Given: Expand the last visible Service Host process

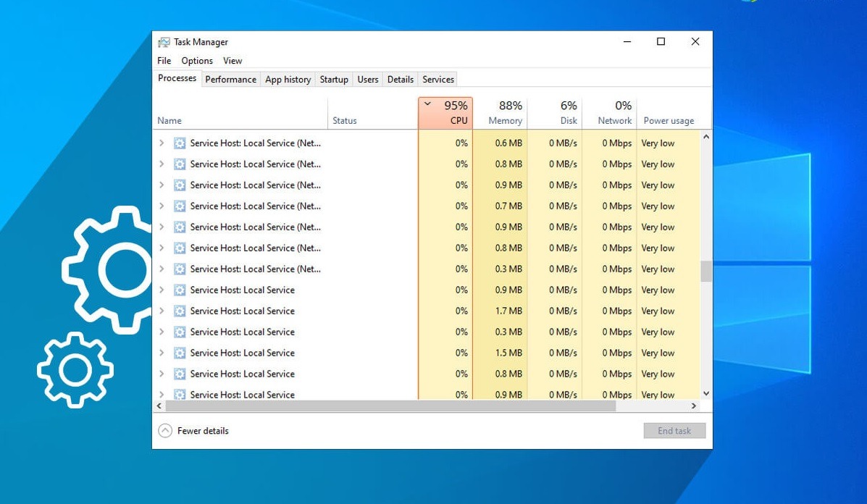Looking at the screenshot, I should [161, 395].
